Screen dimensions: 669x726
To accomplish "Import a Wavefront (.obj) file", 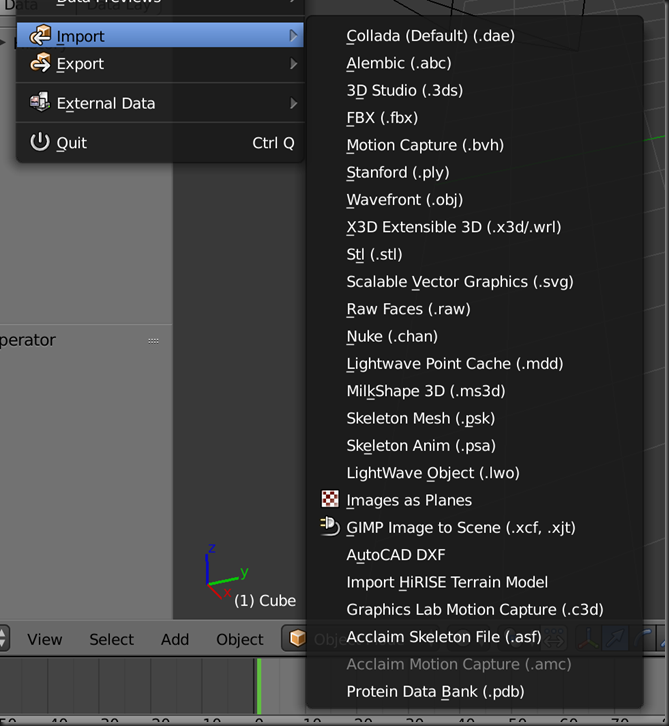I will tap(475, 200).
